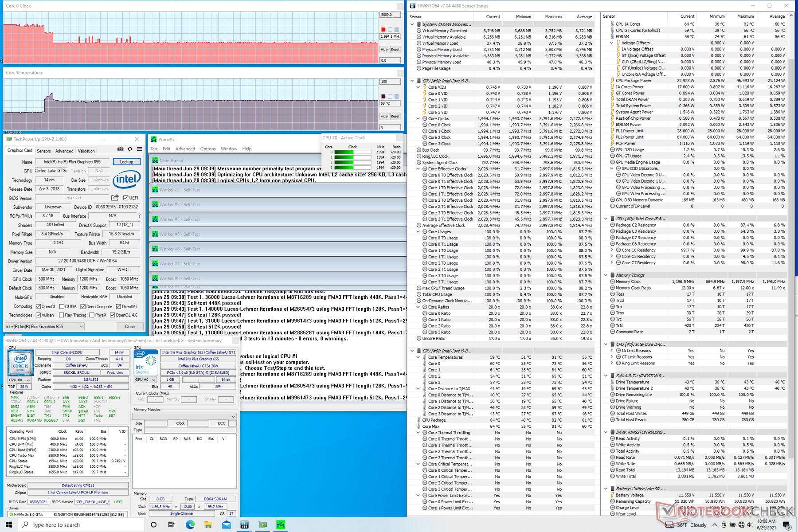798x532 pixels.
Task: Open the Prime95 Options menu
Action: pyautogui.click(x=208, y=149)
